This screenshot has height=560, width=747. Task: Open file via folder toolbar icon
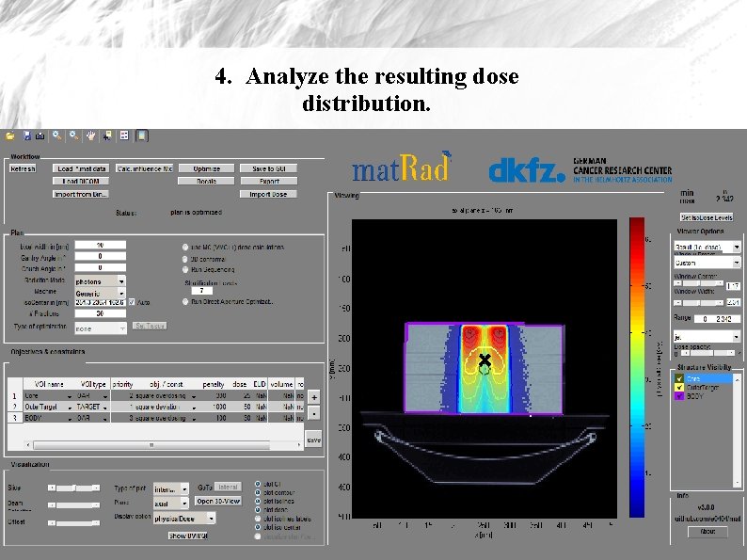10,136
